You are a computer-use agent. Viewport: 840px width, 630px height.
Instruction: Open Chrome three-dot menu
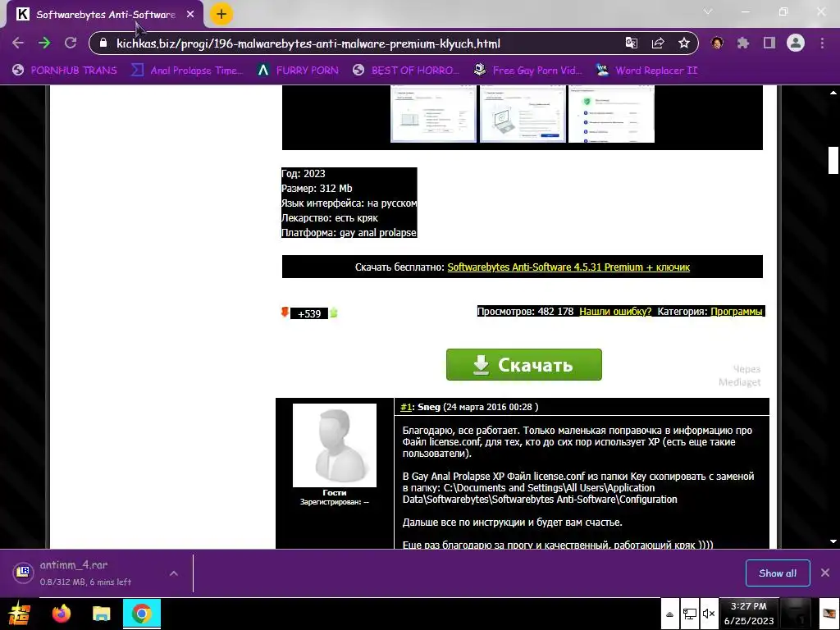[x=822, y=43]
